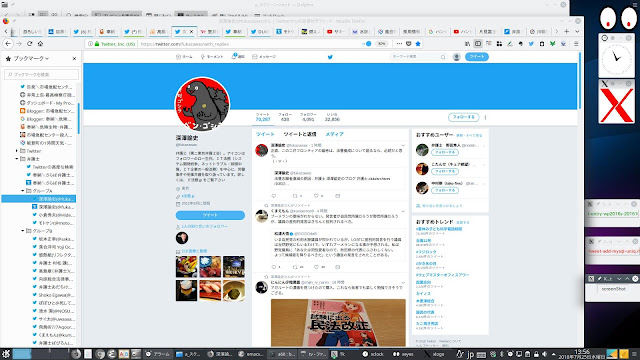The image size is (640, 360).
Task: Open Firefox home page icon
Action: click(x=40, y=44)
